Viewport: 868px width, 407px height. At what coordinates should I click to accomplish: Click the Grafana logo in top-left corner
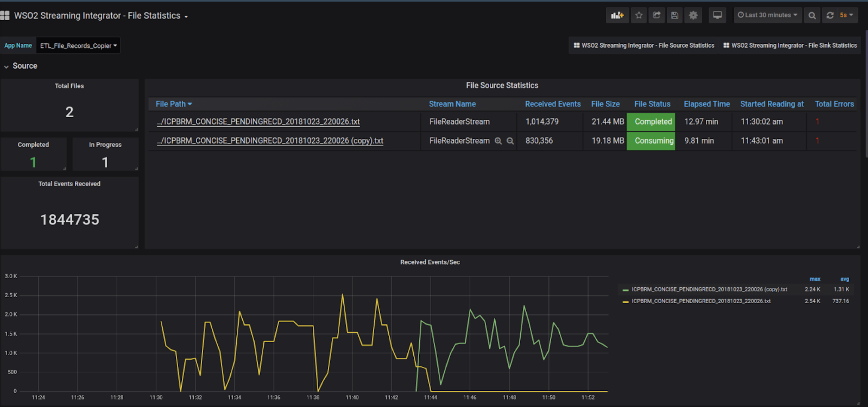pos(6,15)
